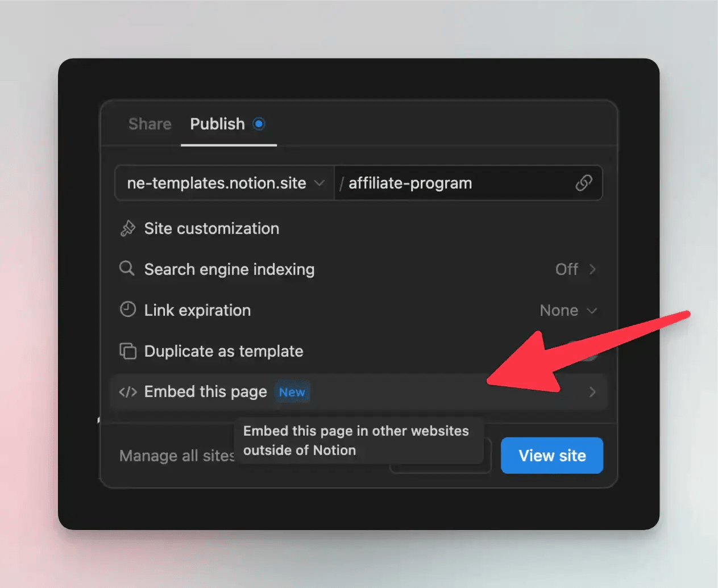Expand the Link expiration None dropdown
718x588 pixels.
click(568, 310)
